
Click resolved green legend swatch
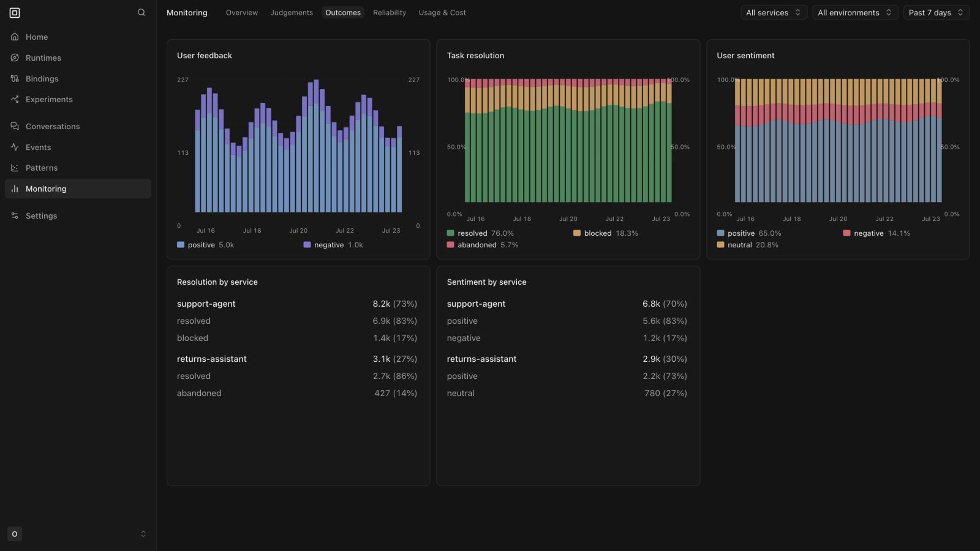pyautogui.click(x=451, y=233)
